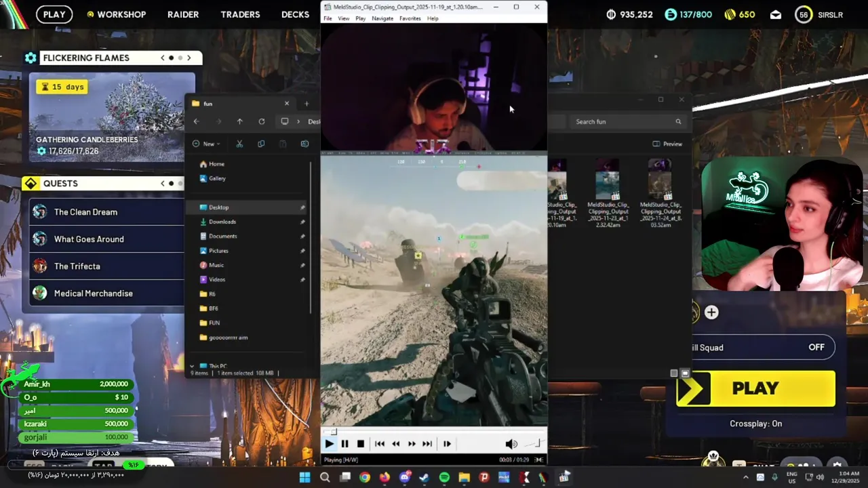Open the TRADERS tab in the game
Viewport: 868px width, 488px height.
click(x=240, y=14)
